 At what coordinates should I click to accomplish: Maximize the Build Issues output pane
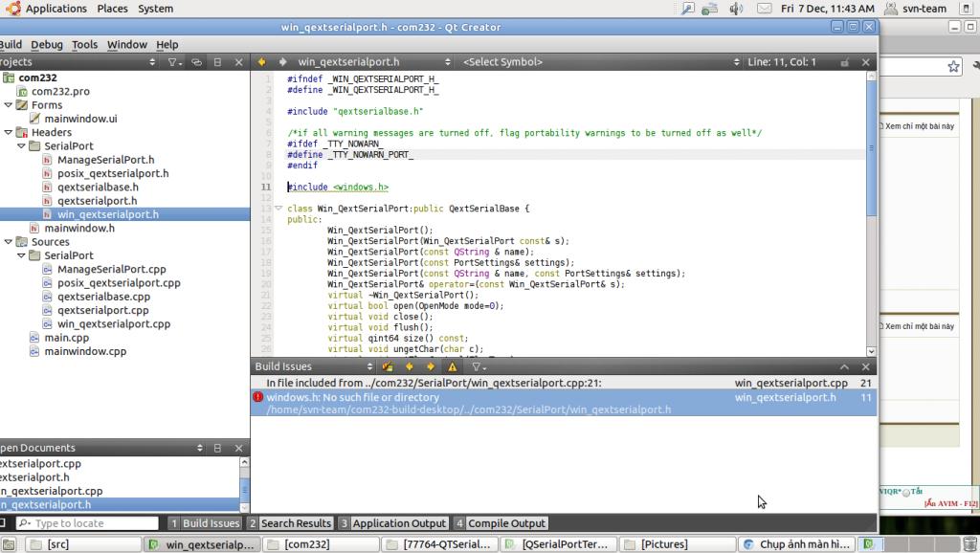coord(844,366)
